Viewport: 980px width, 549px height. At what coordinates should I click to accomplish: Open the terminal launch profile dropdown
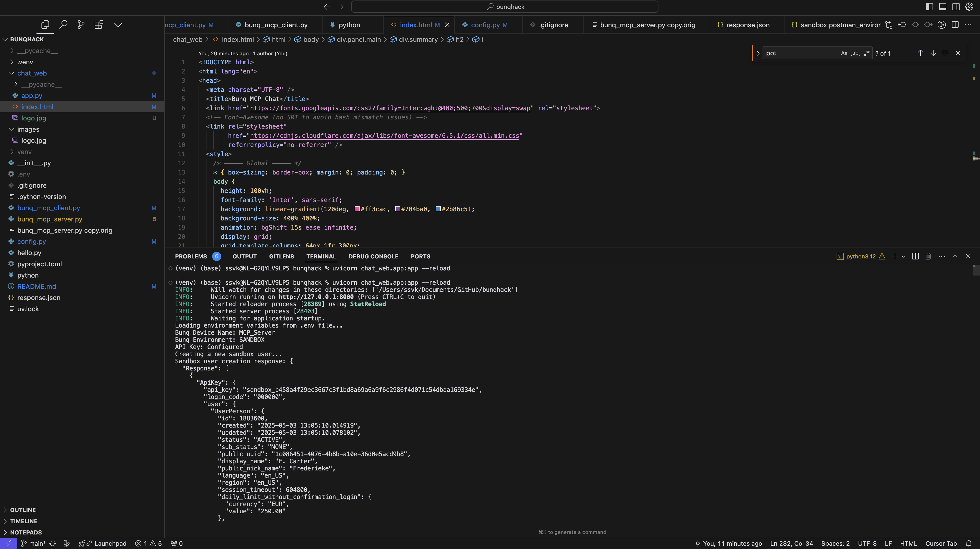[903, 256]
